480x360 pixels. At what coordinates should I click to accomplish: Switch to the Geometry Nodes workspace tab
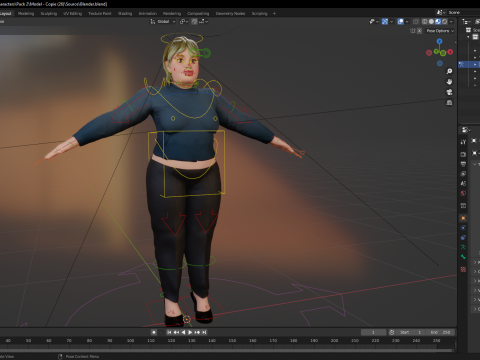(230, 13)
